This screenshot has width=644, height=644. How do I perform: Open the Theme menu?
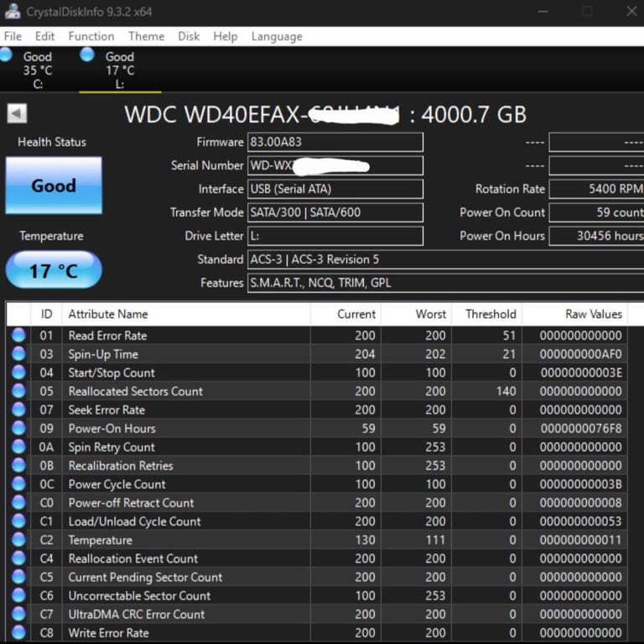(x=146, y=36)
